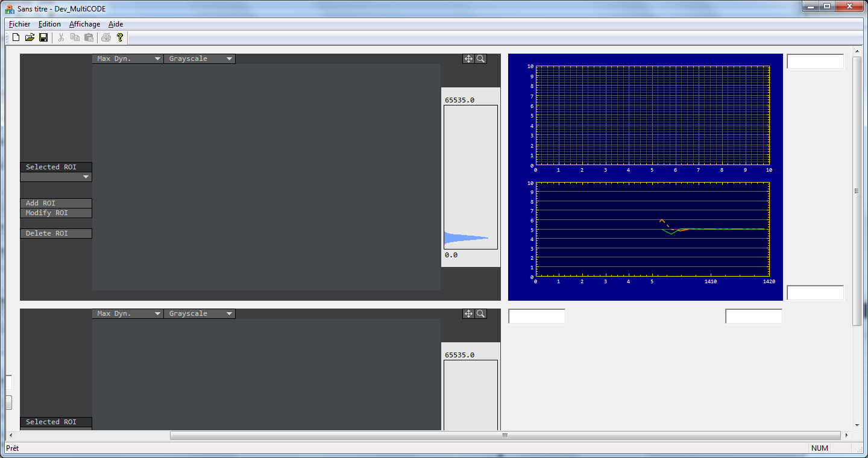868x458 pixels.
Task: Click the horizontal scrollbar left arrow
Action: click(10, 435)
